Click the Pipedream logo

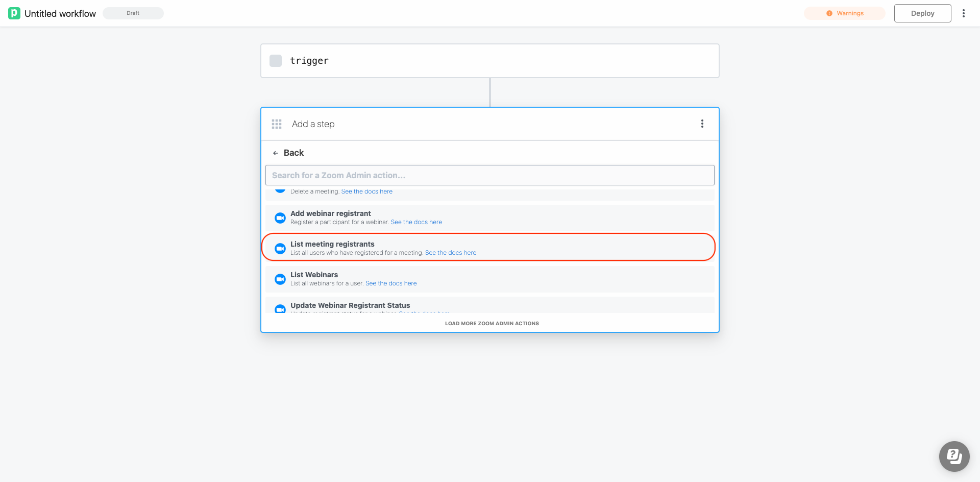click(x=14, y=13)
